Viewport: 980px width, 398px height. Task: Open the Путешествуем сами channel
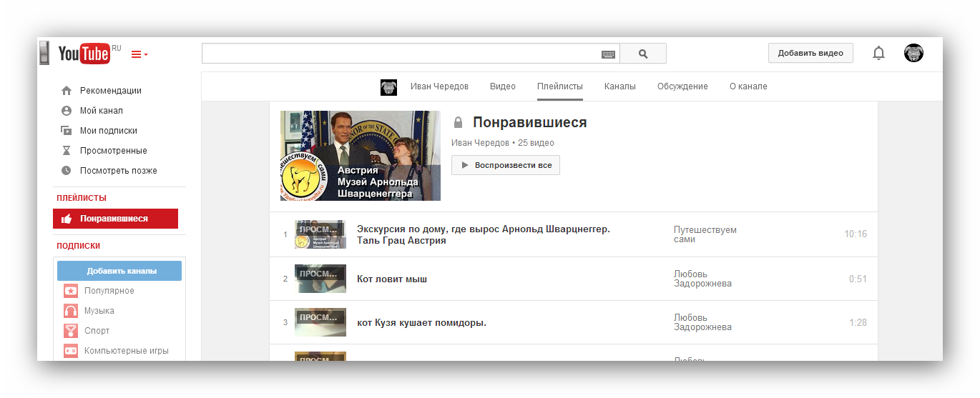click(705, 234)
